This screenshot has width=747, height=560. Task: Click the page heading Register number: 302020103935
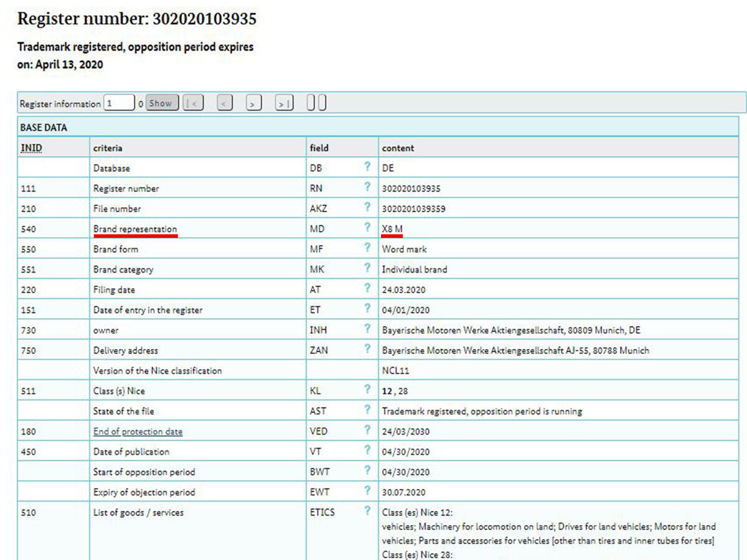[137, 19]
